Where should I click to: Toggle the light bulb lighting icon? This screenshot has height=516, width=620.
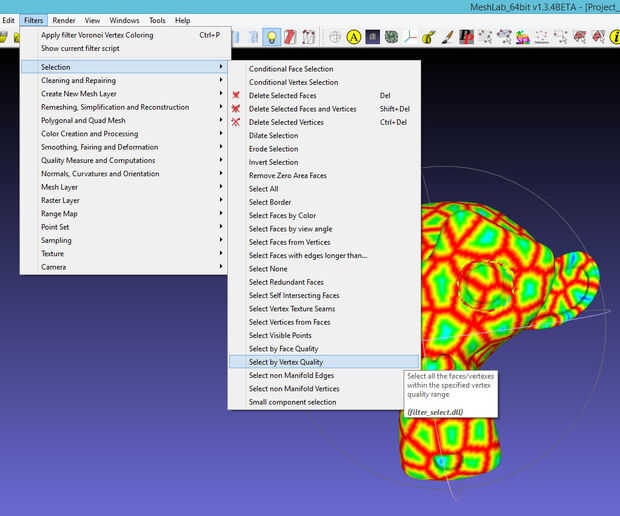coord(271,37)
